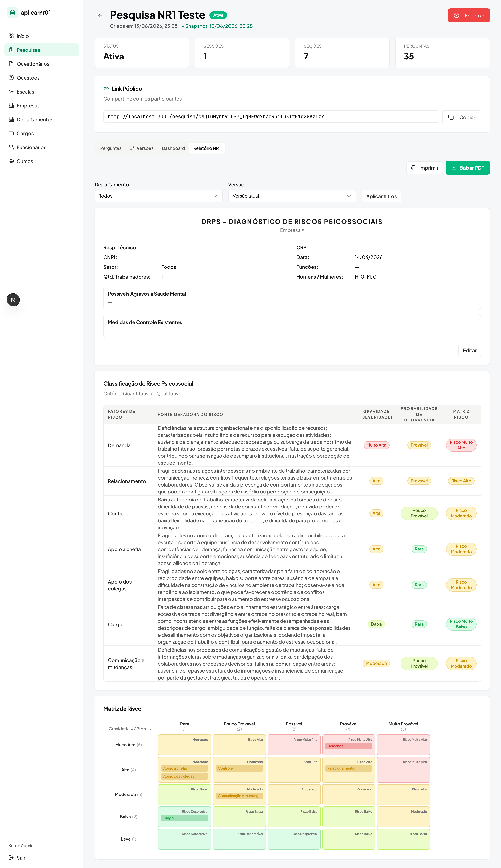Click the Cursos graduation cap icon

[11, 161]
